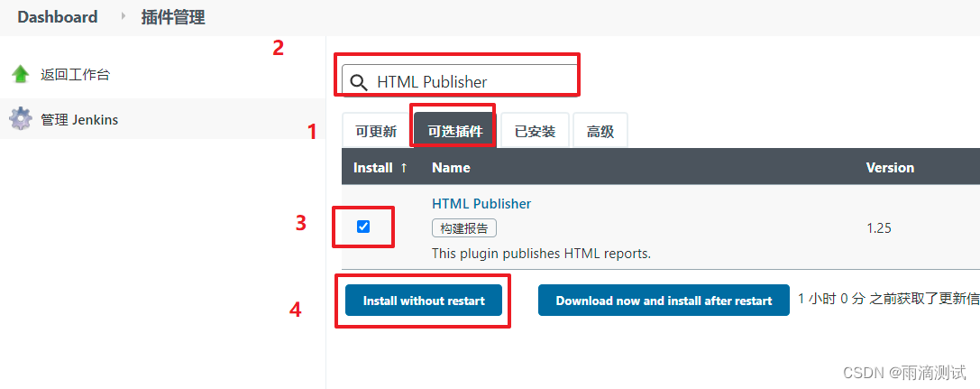
Task: Click Download now and install after restart
Action: tap(664, 301)
